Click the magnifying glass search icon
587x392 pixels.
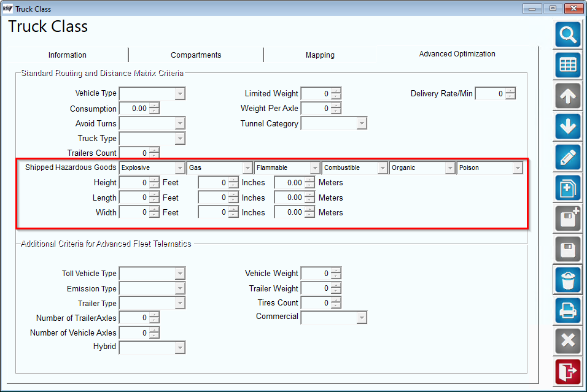(568, 34)
